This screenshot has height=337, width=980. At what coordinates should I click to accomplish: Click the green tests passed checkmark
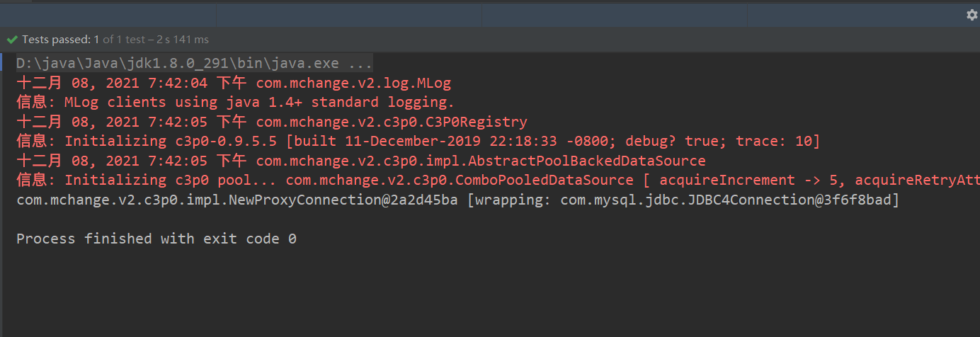[x=12, y=40]
